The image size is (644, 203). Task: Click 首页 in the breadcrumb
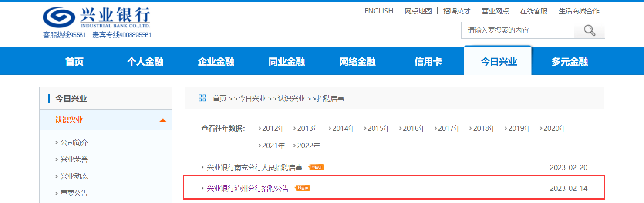219,99
